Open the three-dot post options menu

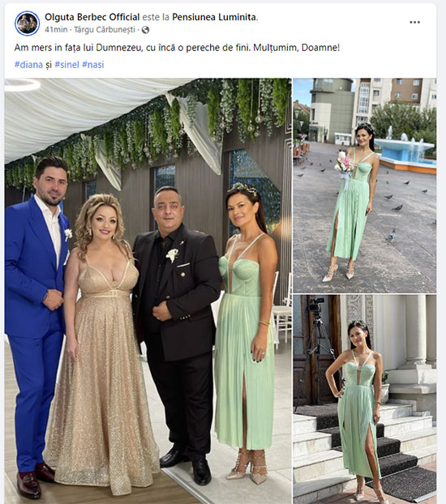tap(414, 22)
